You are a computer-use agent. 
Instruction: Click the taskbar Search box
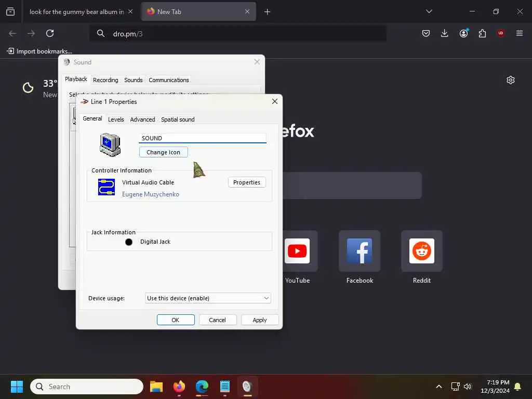coord(87,387)
